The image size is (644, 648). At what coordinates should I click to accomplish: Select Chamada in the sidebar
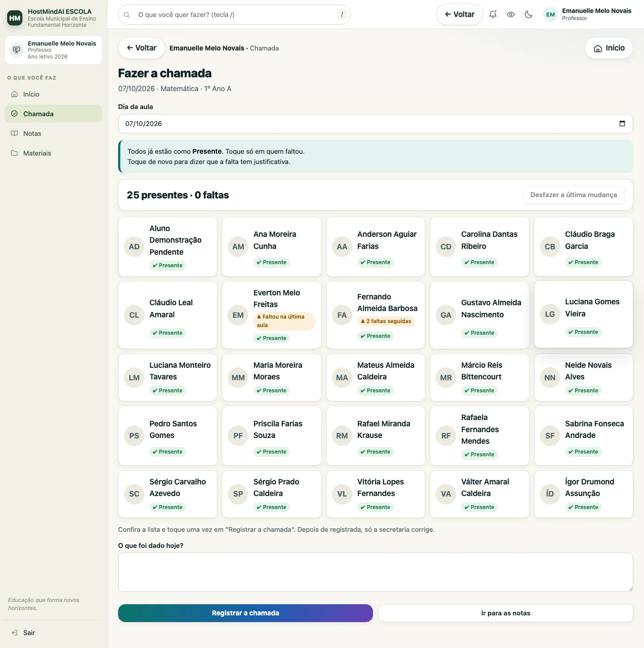tap(53, 114)
